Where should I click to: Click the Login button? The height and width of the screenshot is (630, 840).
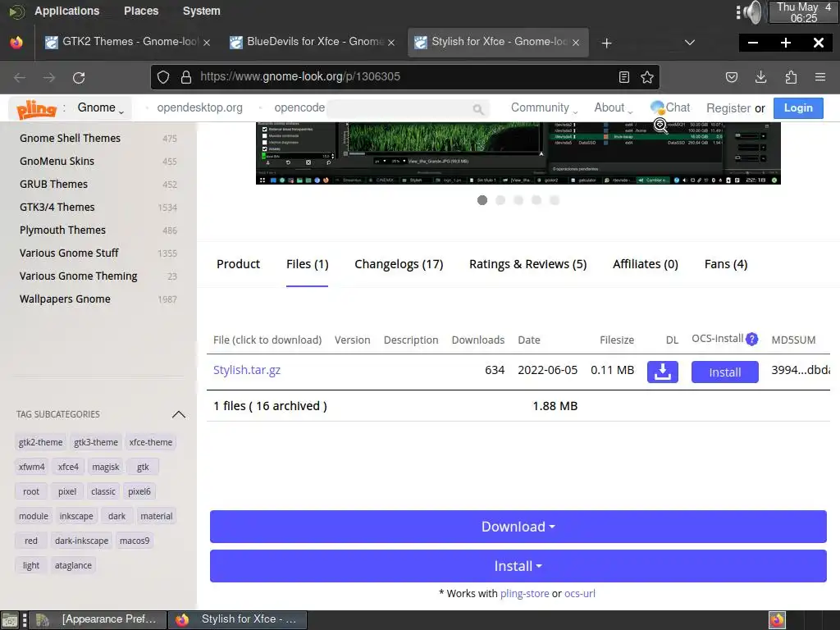tap(798, 107)
